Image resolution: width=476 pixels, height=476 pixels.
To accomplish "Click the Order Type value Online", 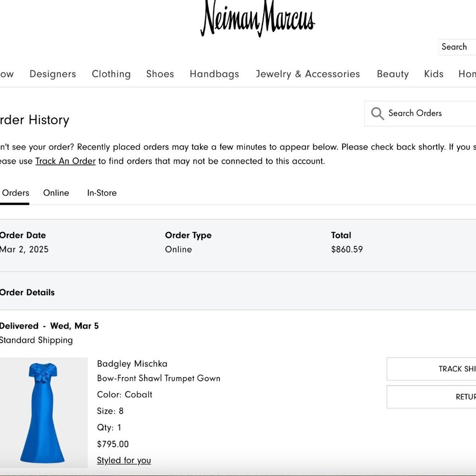I will (178, 249).
